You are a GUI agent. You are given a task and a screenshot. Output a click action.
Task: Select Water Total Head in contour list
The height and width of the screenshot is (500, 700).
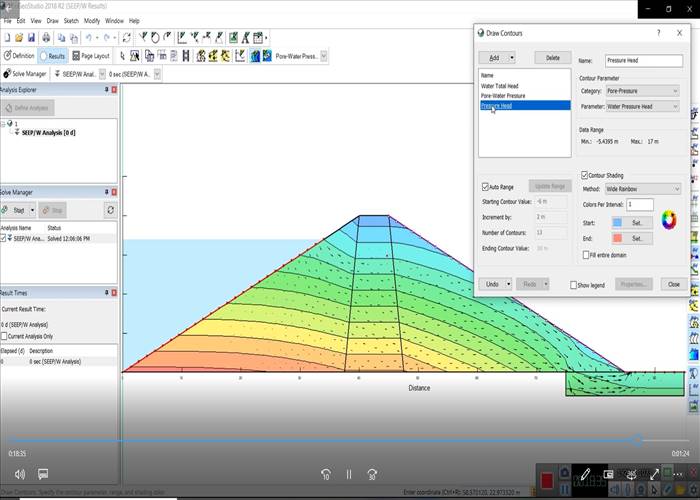[501, 85]
